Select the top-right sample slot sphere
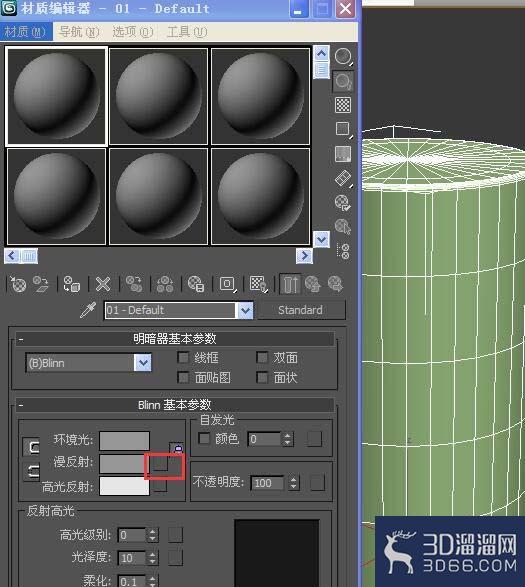The height and width of the screenshot is (587, 525). (x=260, y=96)
